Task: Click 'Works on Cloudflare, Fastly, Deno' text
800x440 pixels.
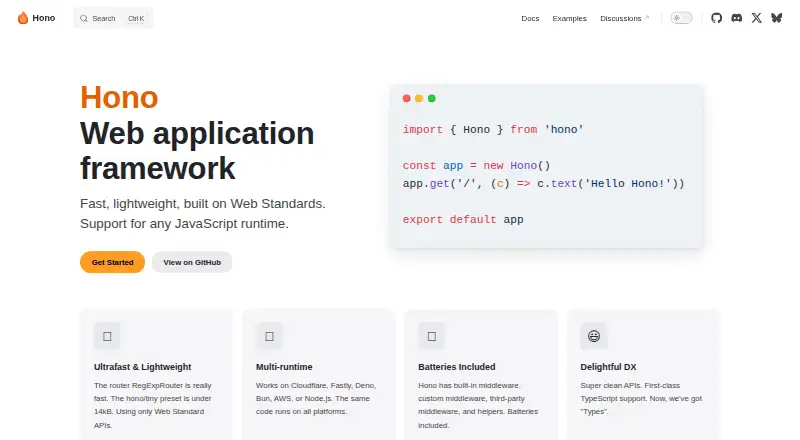Action: (x=316, y=385)
